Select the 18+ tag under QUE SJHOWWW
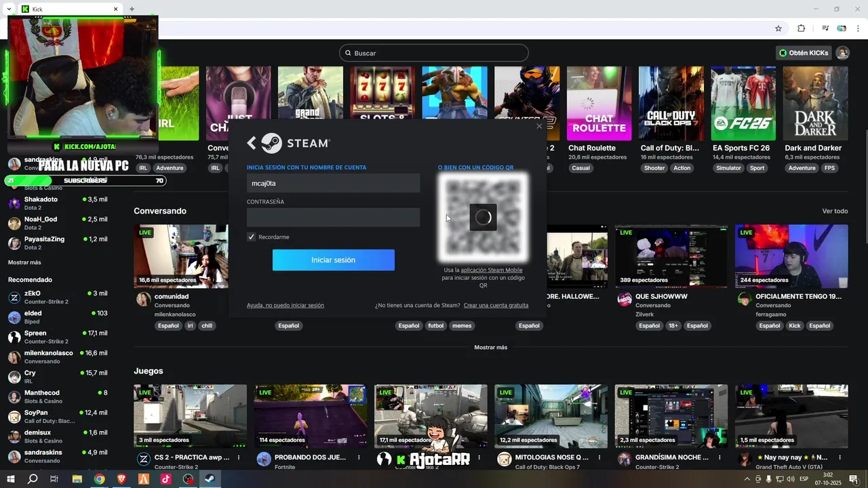The image size is (868, 488). [673, 326]
